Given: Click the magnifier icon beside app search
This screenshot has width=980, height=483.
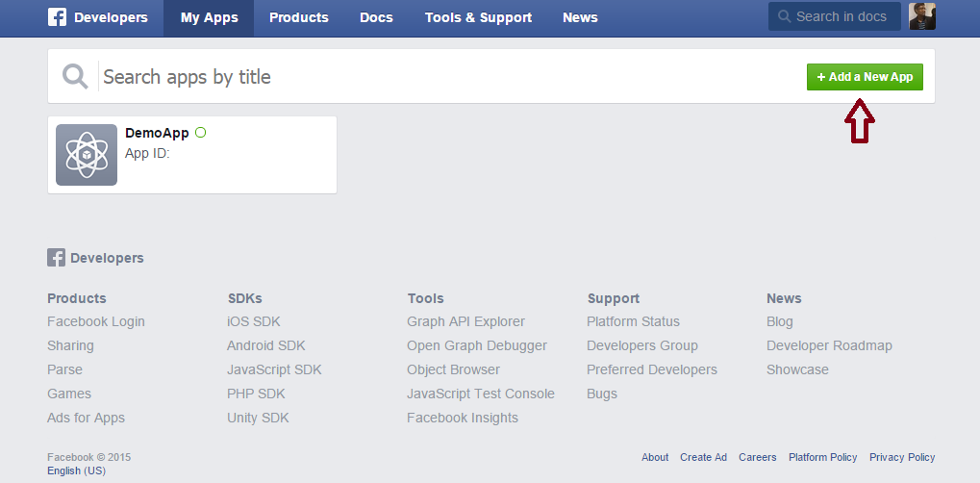Looking at the screenshot, I should [75, 76].
